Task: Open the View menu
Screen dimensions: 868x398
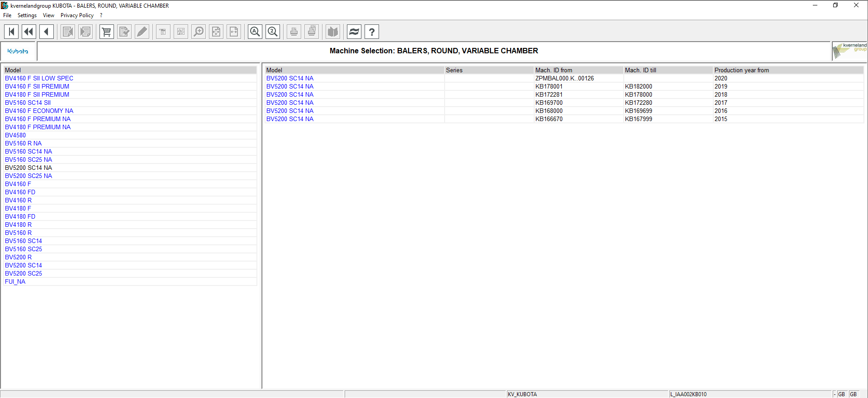Action: click(48, 15)
